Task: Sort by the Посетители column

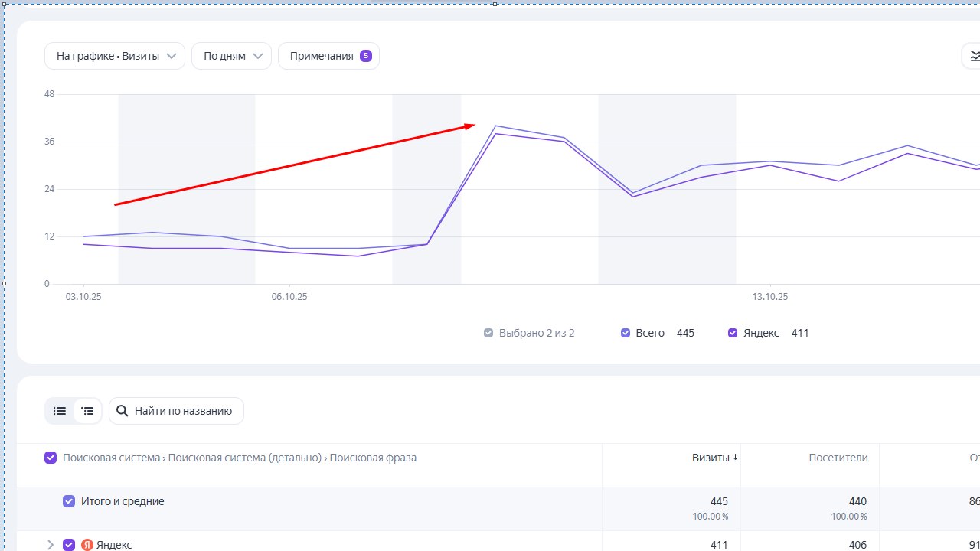Action: [x=838, y=458]
